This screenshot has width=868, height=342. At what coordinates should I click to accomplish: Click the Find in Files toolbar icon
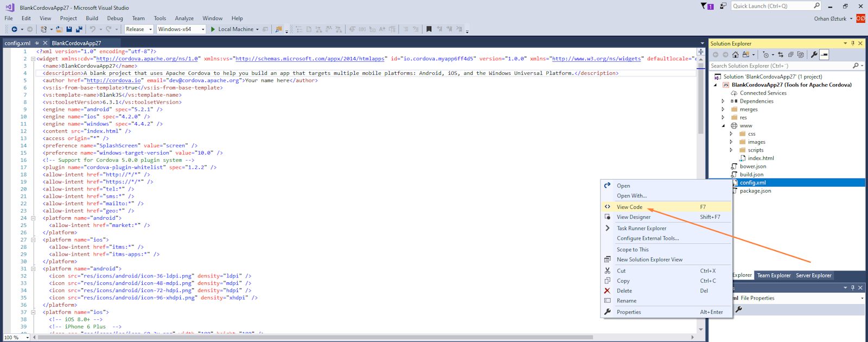click(278, 29)
